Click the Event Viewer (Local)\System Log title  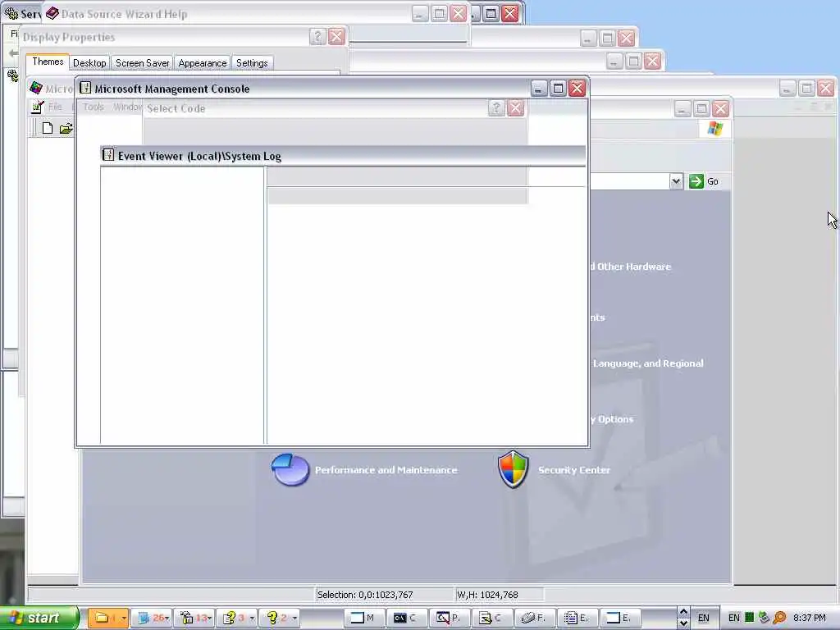pyautogui.click(x=199, y=156)
